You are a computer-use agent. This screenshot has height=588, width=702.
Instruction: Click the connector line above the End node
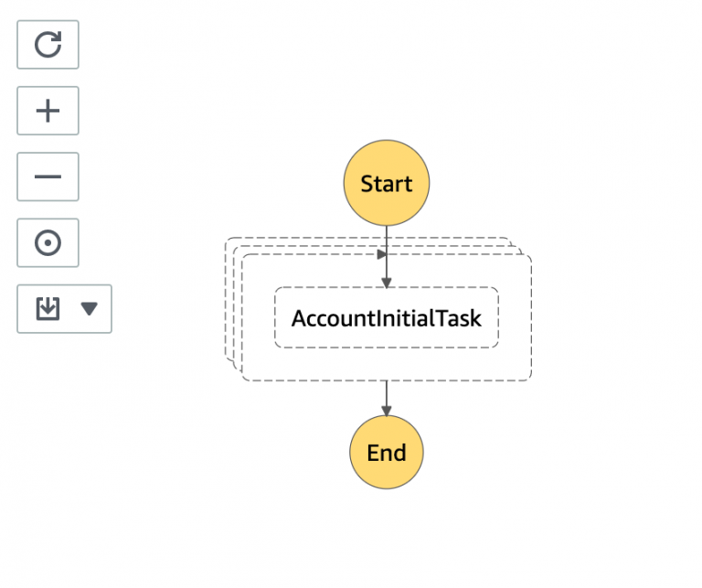387,393
